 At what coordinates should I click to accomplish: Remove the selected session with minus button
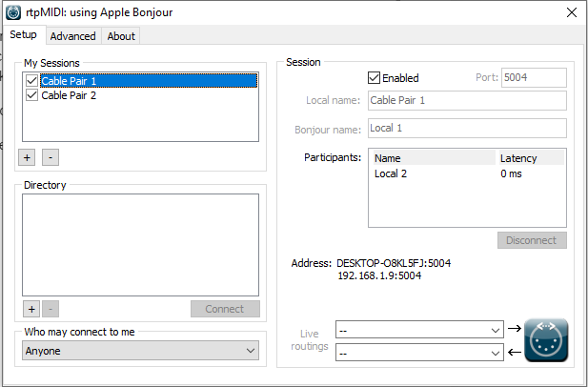click(51, 157)
